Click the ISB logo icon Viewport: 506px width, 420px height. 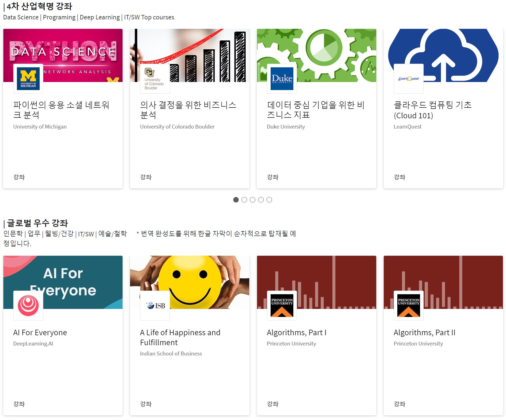click(155, 306)
